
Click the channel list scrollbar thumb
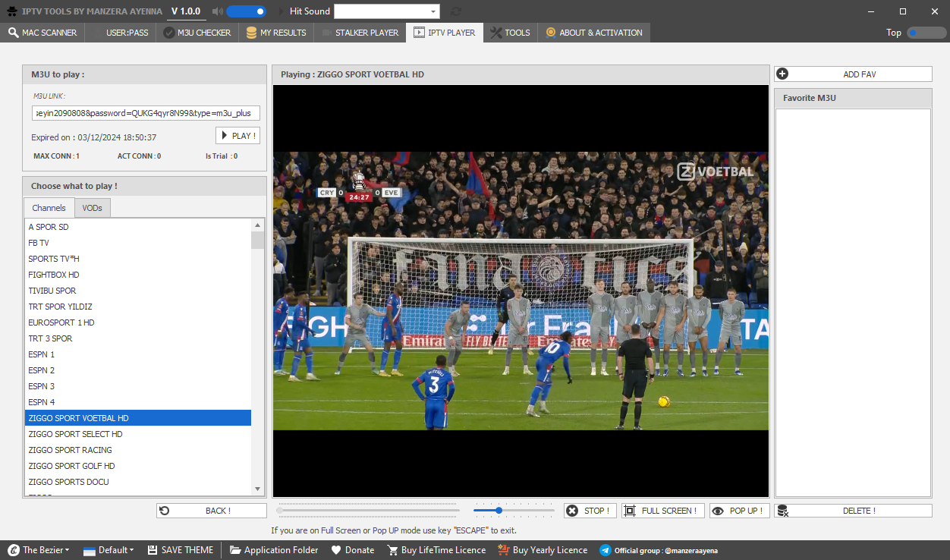click(x=258, y=241)
